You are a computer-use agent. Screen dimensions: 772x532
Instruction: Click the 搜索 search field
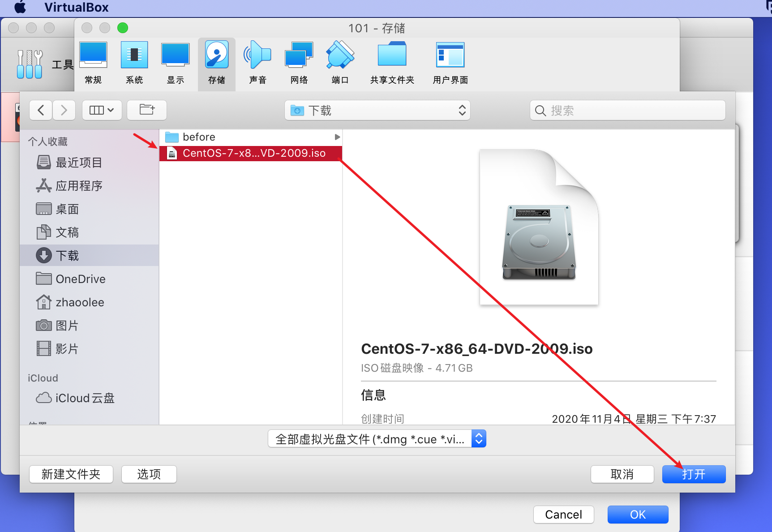click(x=627, y=110)
